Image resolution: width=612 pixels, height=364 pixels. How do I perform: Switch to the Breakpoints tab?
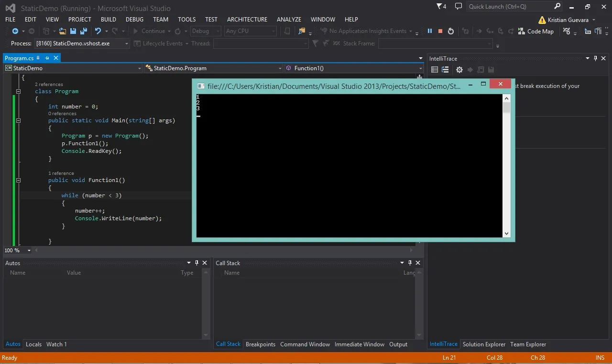(261, 344)
